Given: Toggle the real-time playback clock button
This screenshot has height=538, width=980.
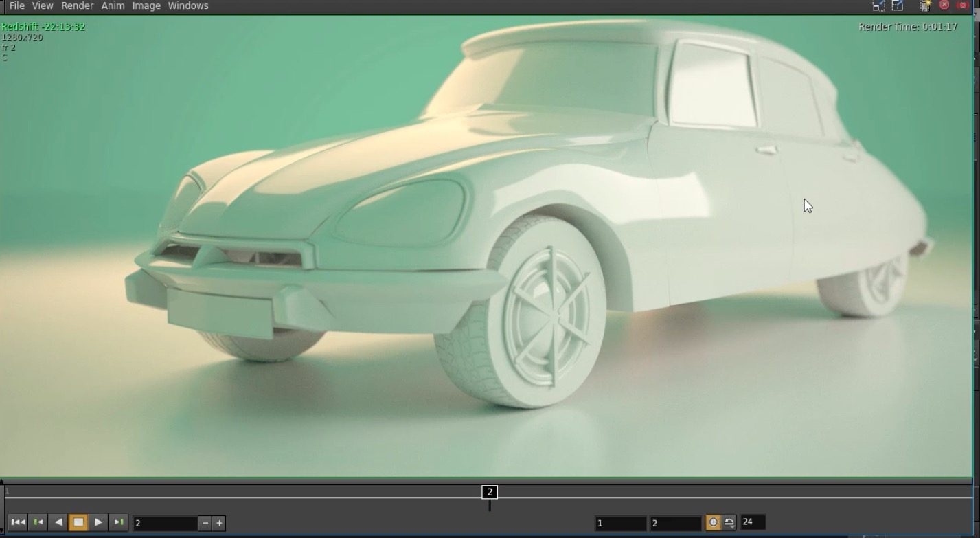Looking at the screenshot, I should point(714,523).
